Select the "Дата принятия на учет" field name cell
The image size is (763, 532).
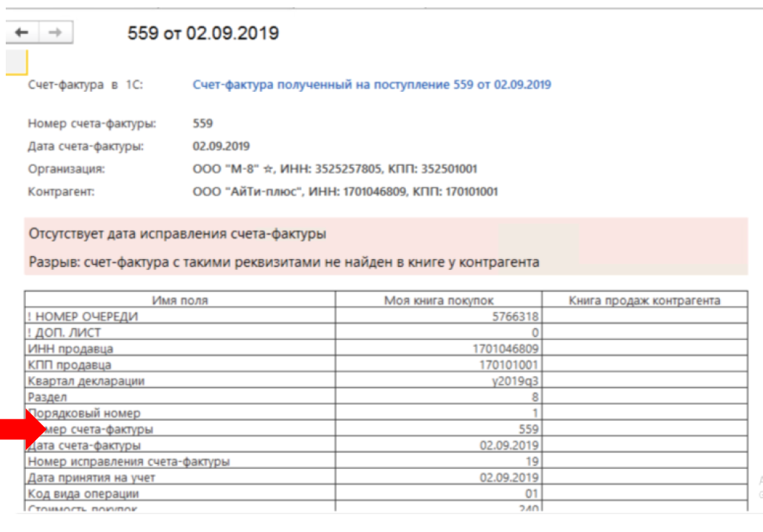pos(180,477)
